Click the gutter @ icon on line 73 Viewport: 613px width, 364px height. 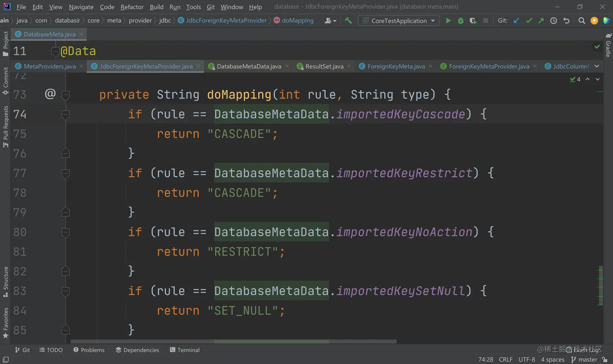pos(50,94)
